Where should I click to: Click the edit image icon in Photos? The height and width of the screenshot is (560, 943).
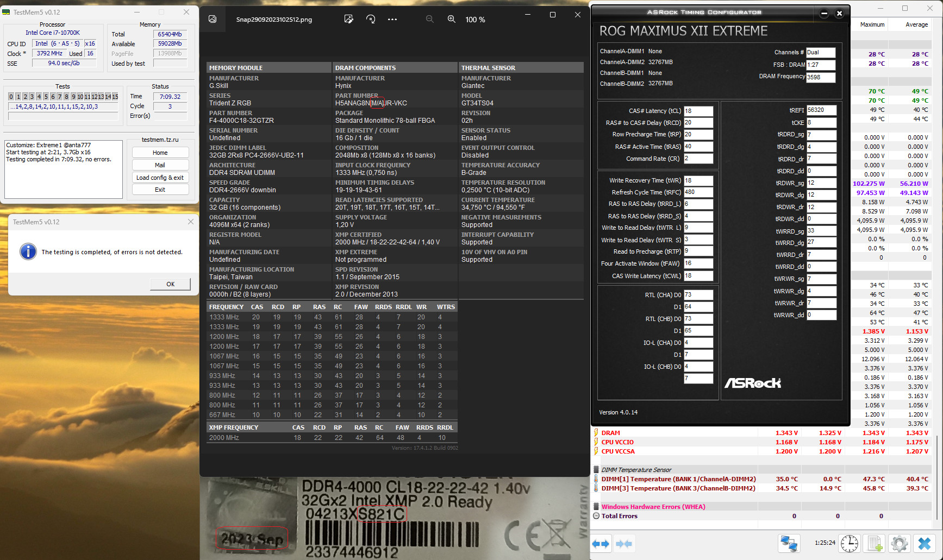(x=348, y=19)
